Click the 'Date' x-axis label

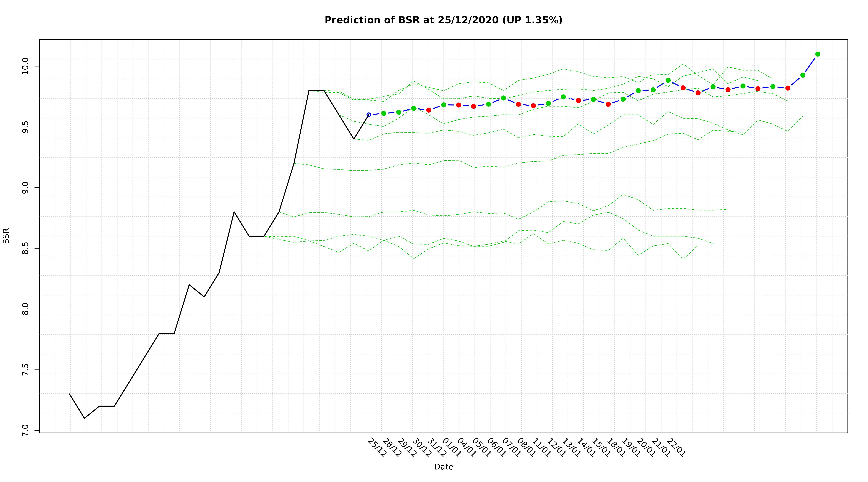point(443,467)
